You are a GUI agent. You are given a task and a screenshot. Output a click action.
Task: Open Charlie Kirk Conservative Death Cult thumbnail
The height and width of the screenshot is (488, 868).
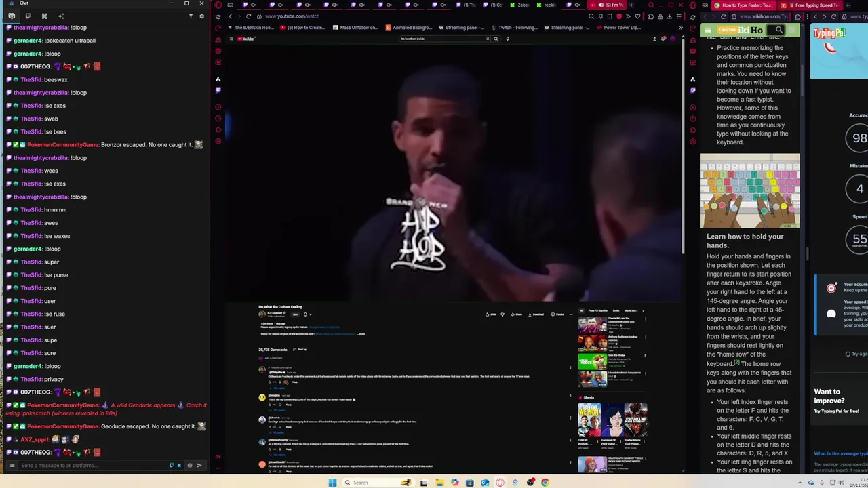(x=593, y=325)
